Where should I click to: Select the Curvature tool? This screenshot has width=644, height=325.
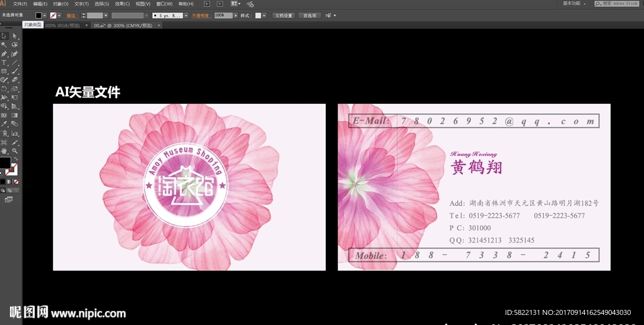pos(14,54)
